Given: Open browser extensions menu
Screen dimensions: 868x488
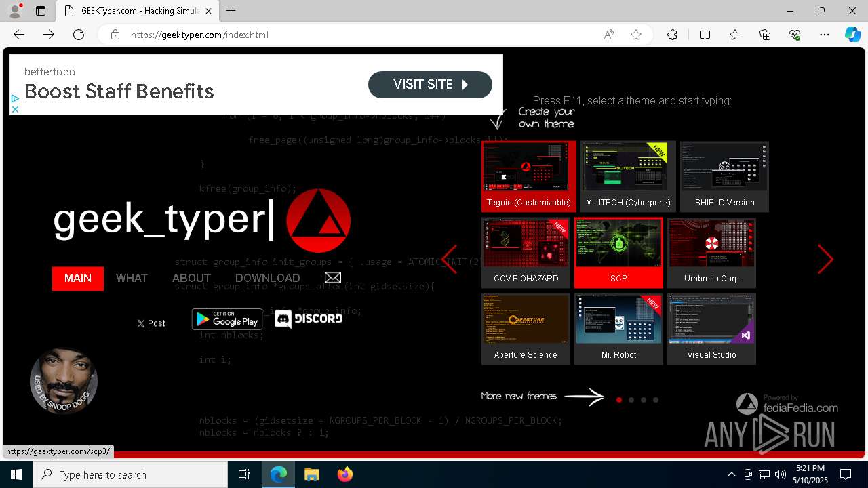Looking at the screenshot, I should [x=672, y=35].
